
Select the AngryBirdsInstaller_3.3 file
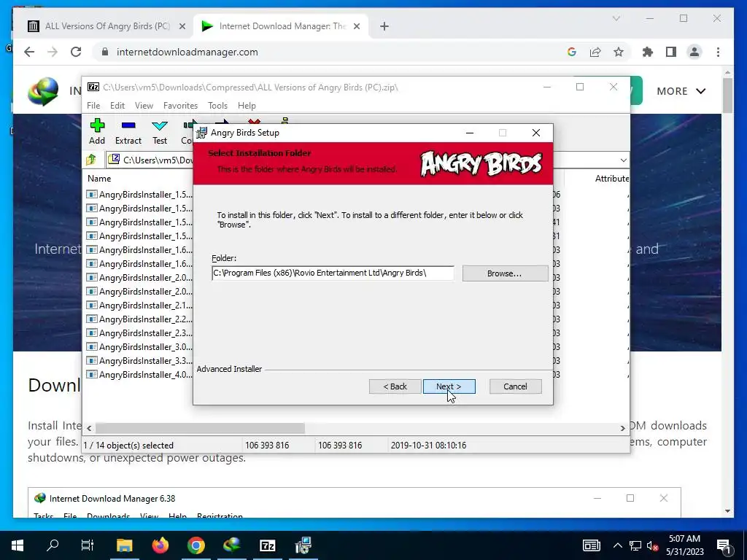139,360
